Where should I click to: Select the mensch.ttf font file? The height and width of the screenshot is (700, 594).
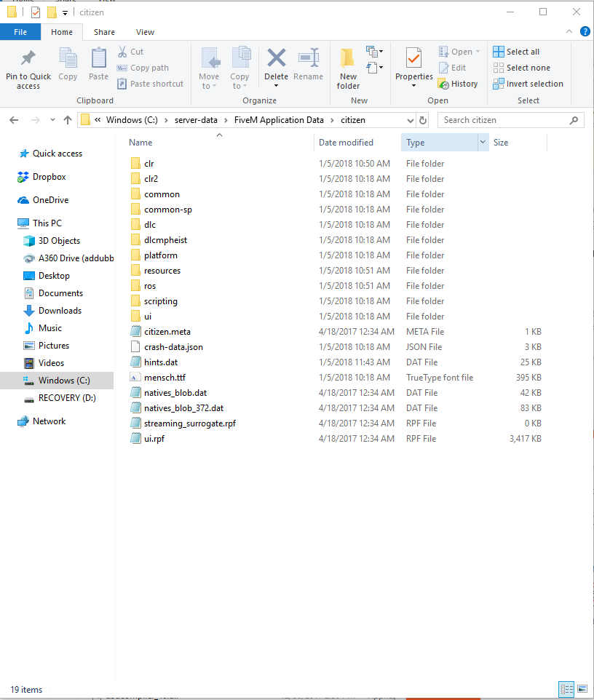tap(165, 378)
